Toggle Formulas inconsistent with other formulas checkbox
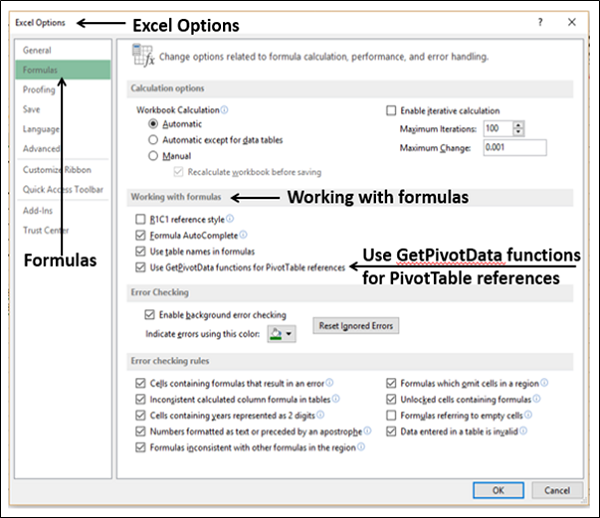 point(140,447)
